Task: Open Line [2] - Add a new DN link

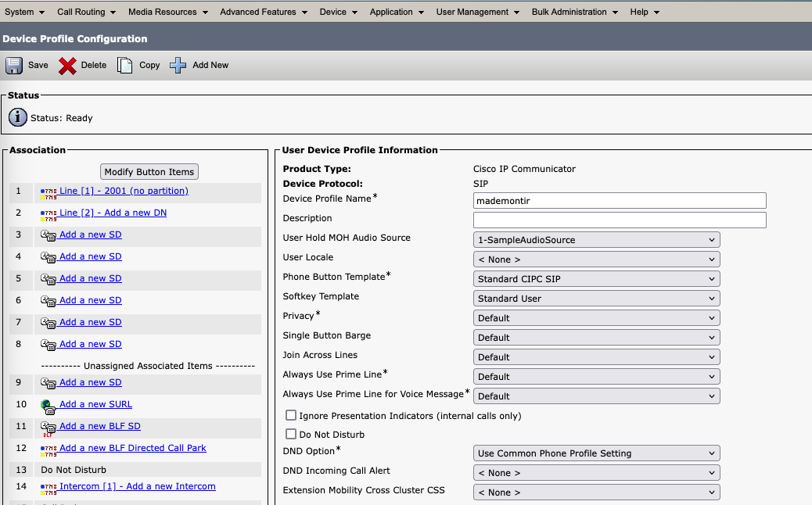Action: point(113,213)
